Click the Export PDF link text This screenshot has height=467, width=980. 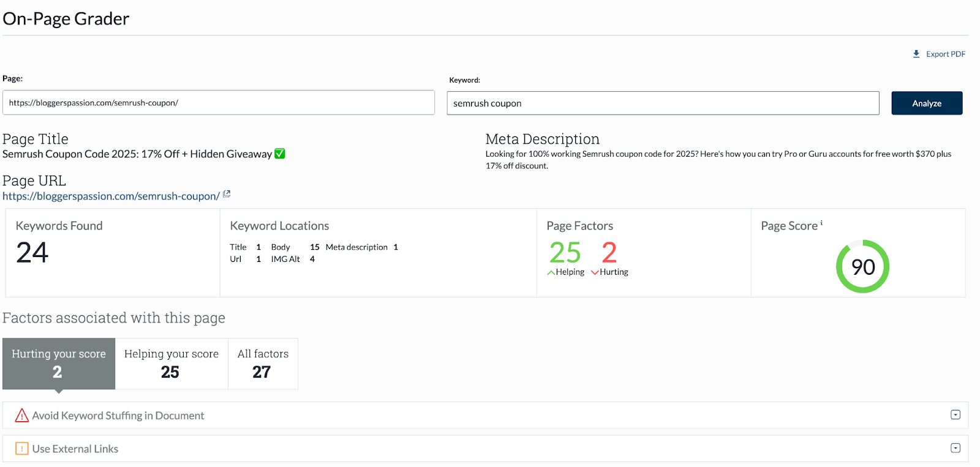click(945, 54)
